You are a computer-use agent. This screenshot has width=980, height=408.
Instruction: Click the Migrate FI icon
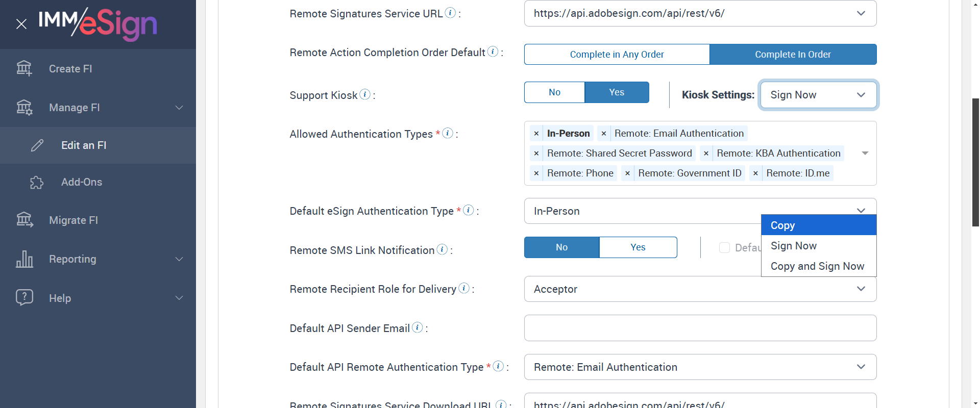[x=24, y=220]
